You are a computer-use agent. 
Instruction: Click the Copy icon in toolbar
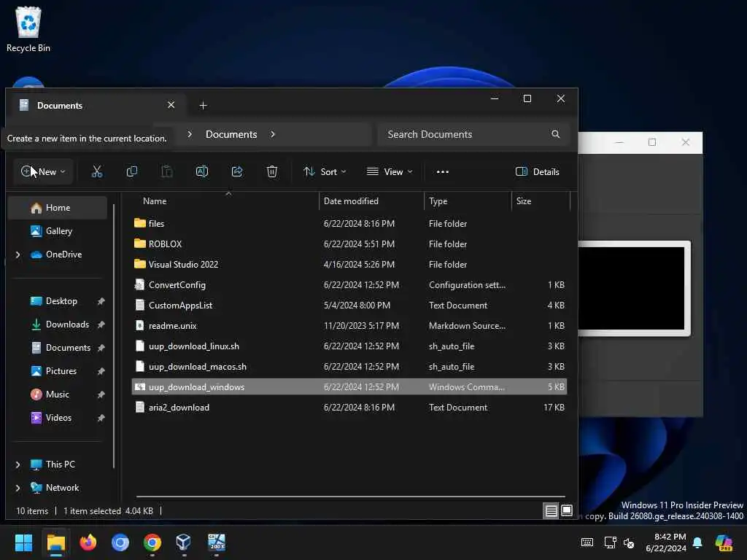tap(132, 171)
